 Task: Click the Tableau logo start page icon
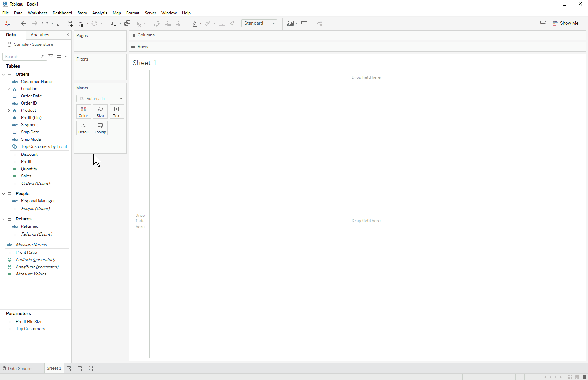point(8,23)
